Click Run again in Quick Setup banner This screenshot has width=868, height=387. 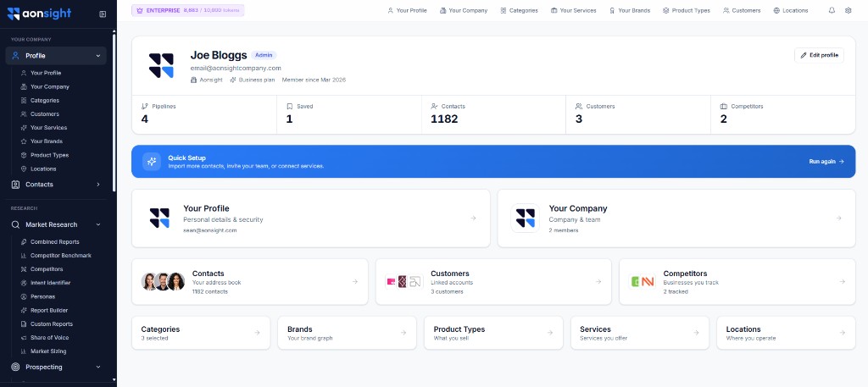click(x=826, y=162)
